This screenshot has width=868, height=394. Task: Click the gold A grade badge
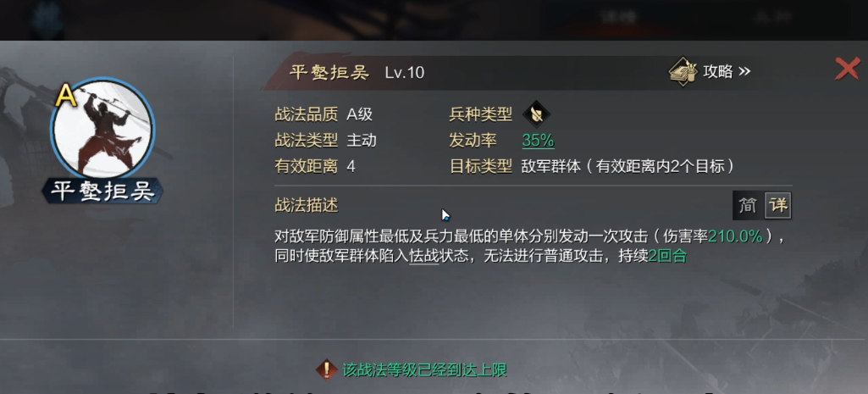tap(65, 97)
